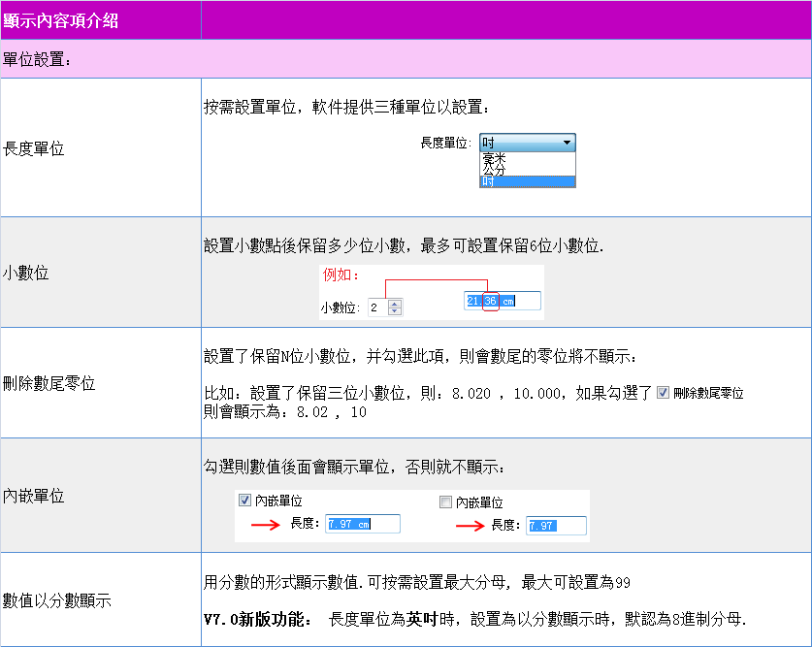
Task: Select highlighted 吋 option in list
Action: 527,181
